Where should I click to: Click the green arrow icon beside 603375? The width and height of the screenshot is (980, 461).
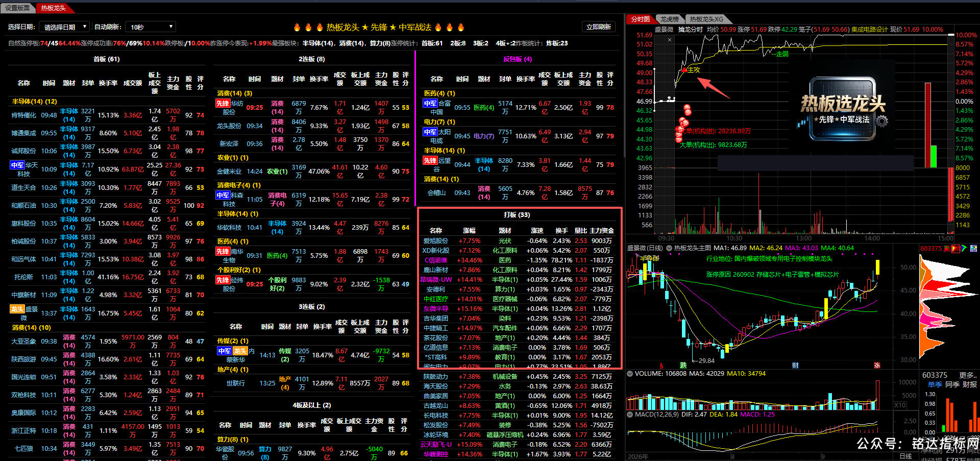click(x=964, y=248)
